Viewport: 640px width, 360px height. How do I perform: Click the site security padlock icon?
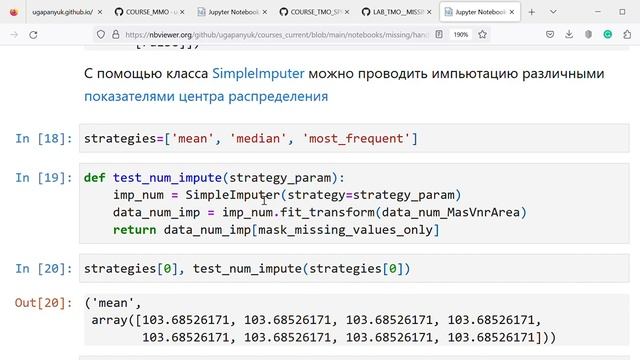pos(116,35)
